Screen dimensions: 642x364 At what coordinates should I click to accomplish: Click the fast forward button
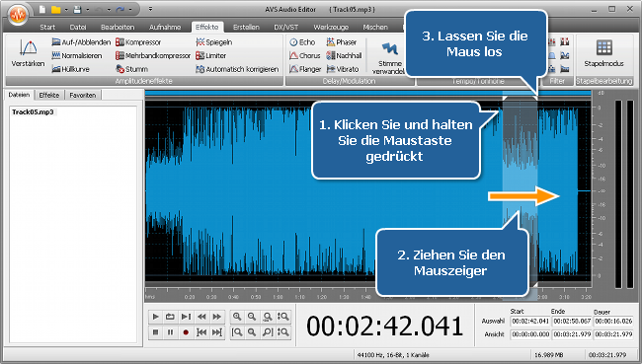[216, 317]
